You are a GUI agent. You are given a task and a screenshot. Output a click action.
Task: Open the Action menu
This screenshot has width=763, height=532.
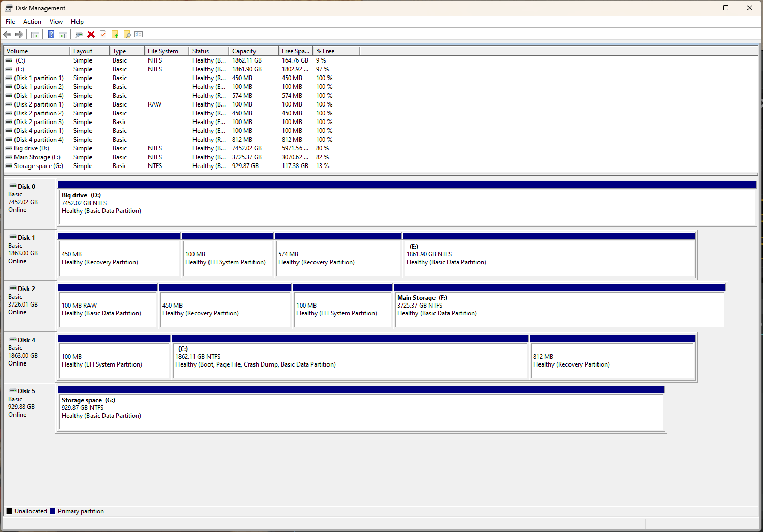click(x=32, y=21)
